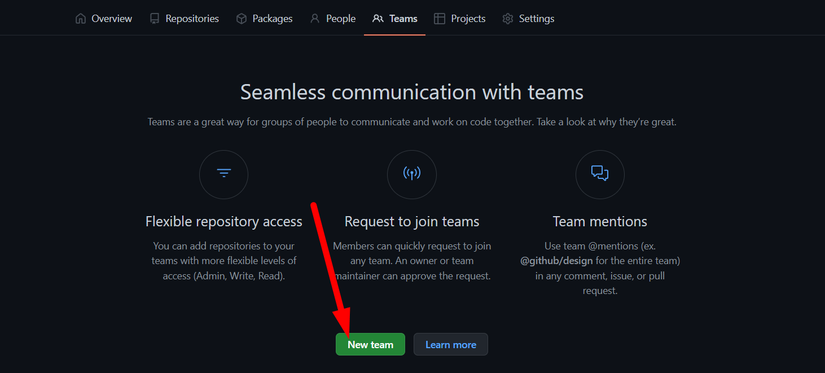
Task: Click the Teams are a great way description
Action: pyautogui.click(x=412, y=122)
